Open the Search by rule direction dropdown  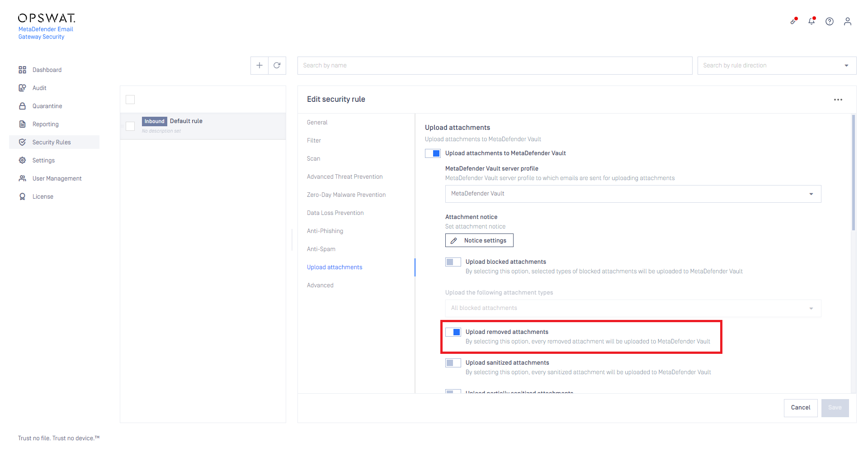777,66
